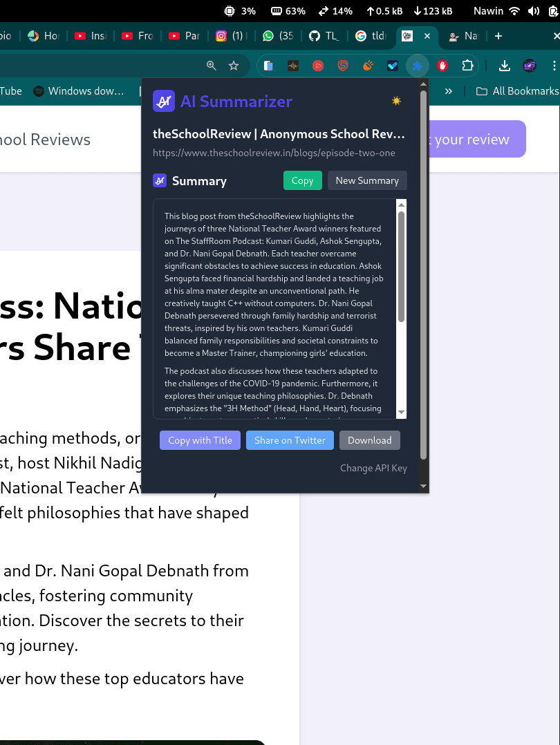Click the memory usage 63% indicator

288,11
